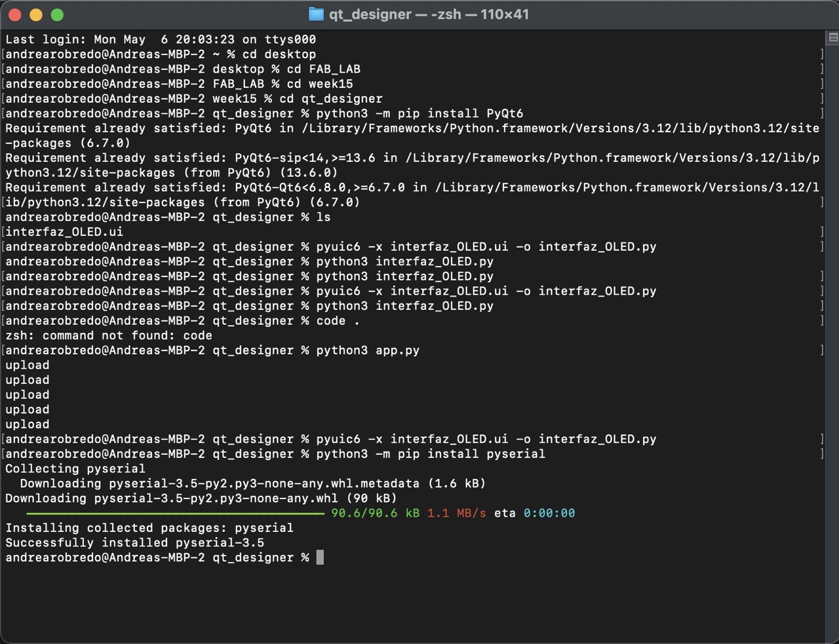Click the red '1.1 MB/s' speed value
This screenshot has height=644, width=839.
click(x=457, y=513)
